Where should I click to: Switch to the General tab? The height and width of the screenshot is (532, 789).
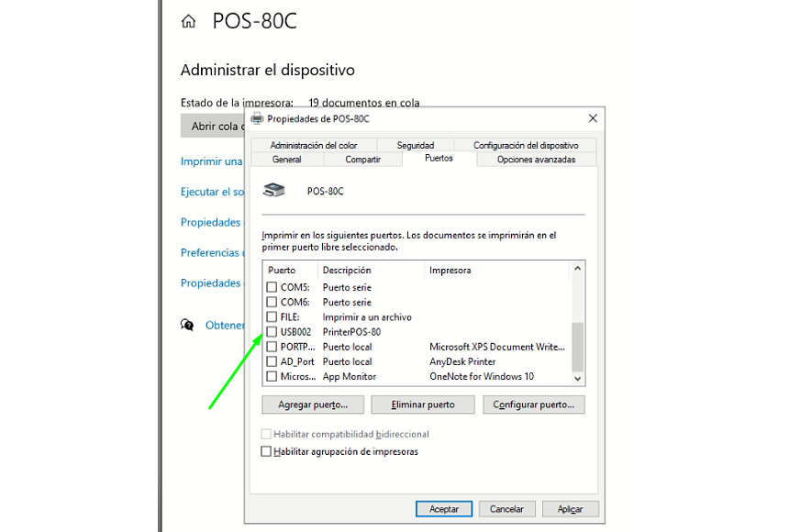coord(286,160)
